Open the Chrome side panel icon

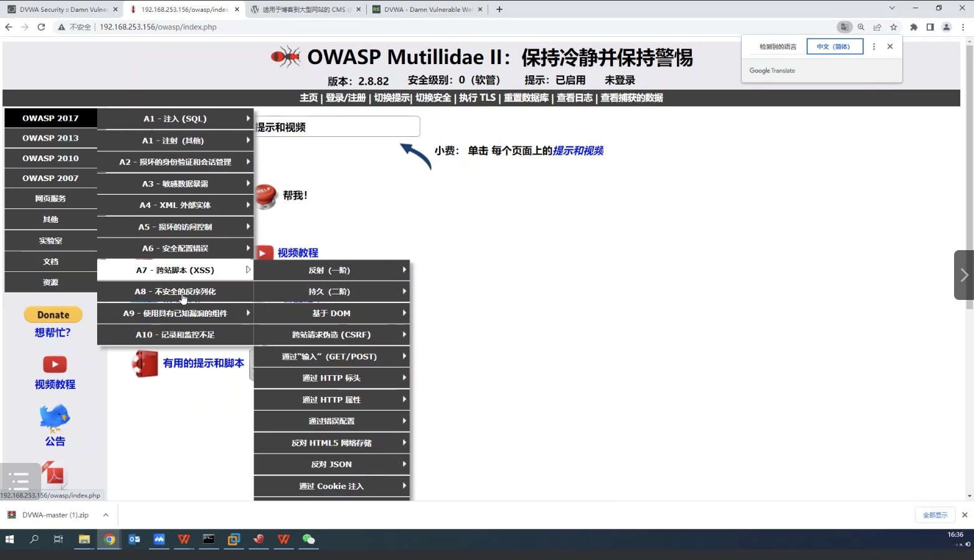click(x=930, y=27)
